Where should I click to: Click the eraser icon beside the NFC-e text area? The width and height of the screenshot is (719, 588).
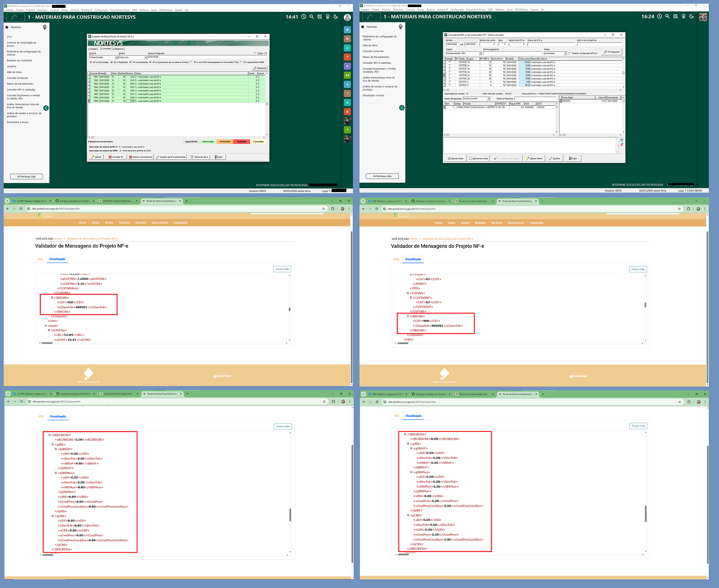tap(622, 145)
